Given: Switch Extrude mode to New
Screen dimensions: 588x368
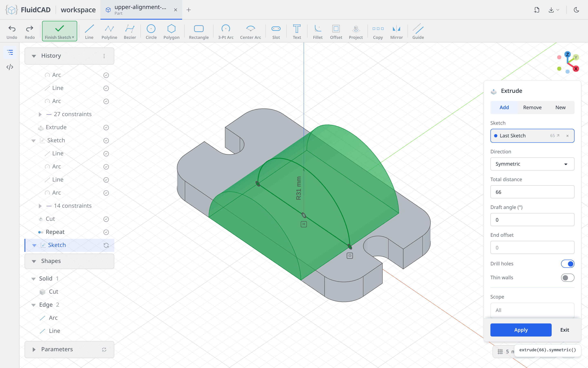Looking at the screenshot, I should pyautogui.click(x=560, y=107).
